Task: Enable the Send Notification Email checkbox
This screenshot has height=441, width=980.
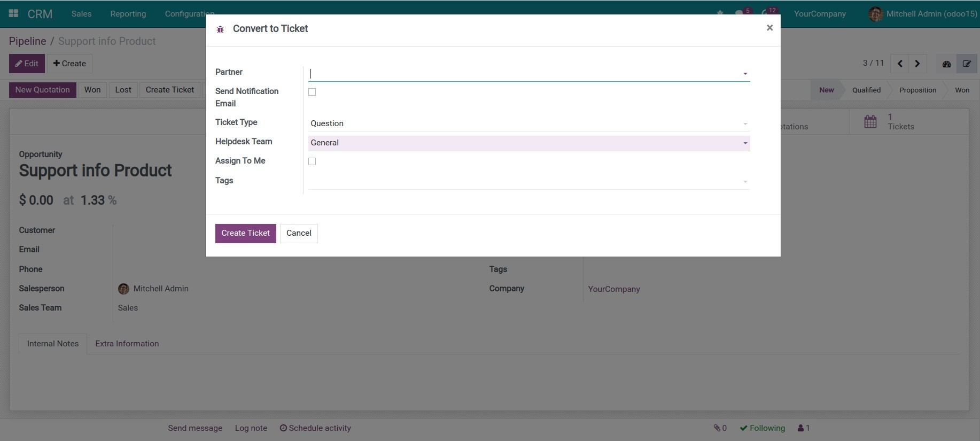Action: 312,92
